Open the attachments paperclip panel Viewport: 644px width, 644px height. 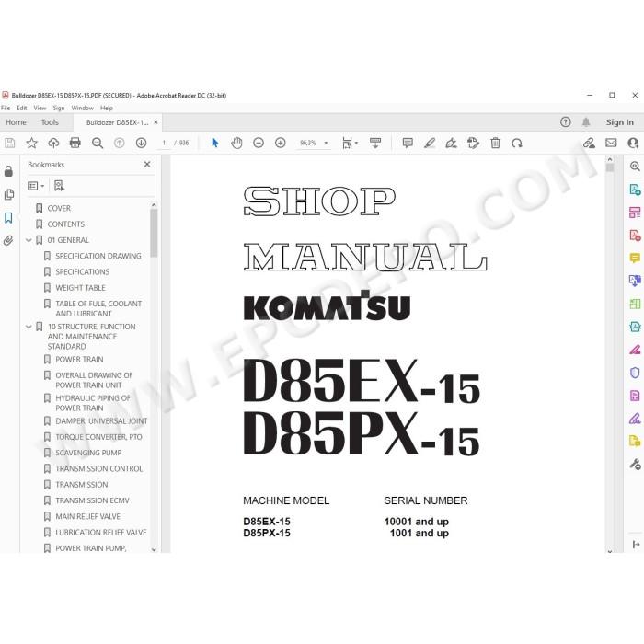pyautogui.click(x=8, y=240)
